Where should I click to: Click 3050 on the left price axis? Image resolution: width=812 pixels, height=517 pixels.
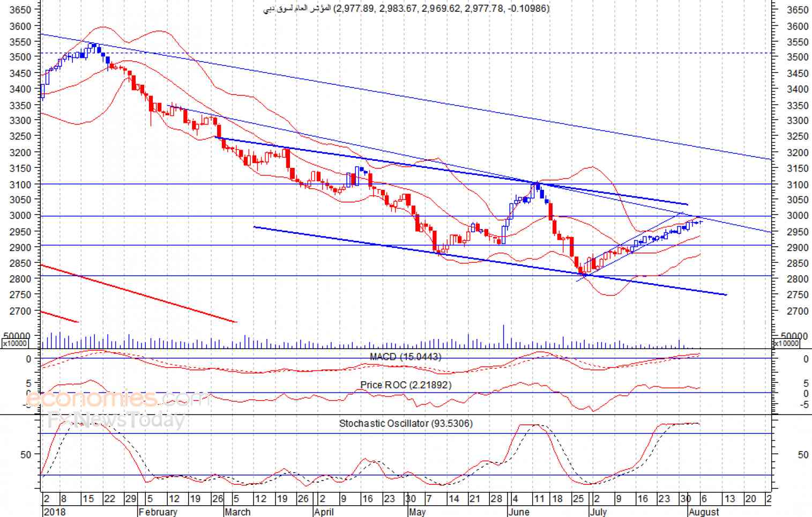coord(21,200)
